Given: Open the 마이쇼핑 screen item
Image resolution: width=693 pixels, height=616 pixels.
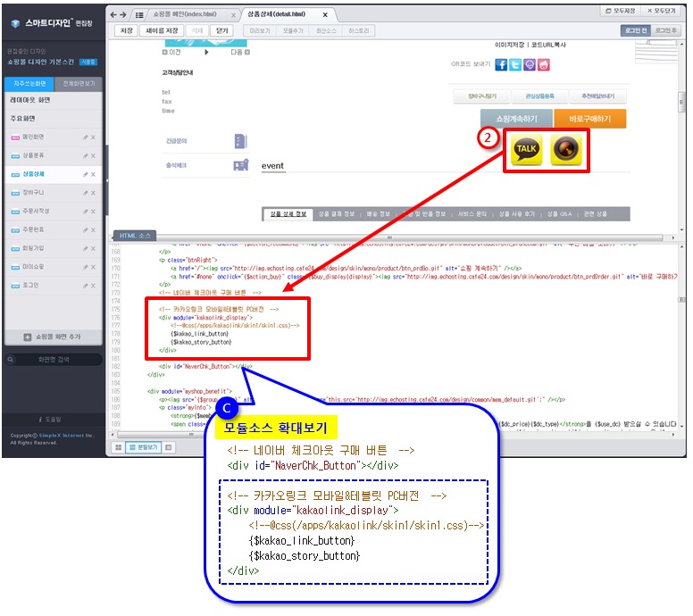Looking at the screenshot, I should point(33,267).
